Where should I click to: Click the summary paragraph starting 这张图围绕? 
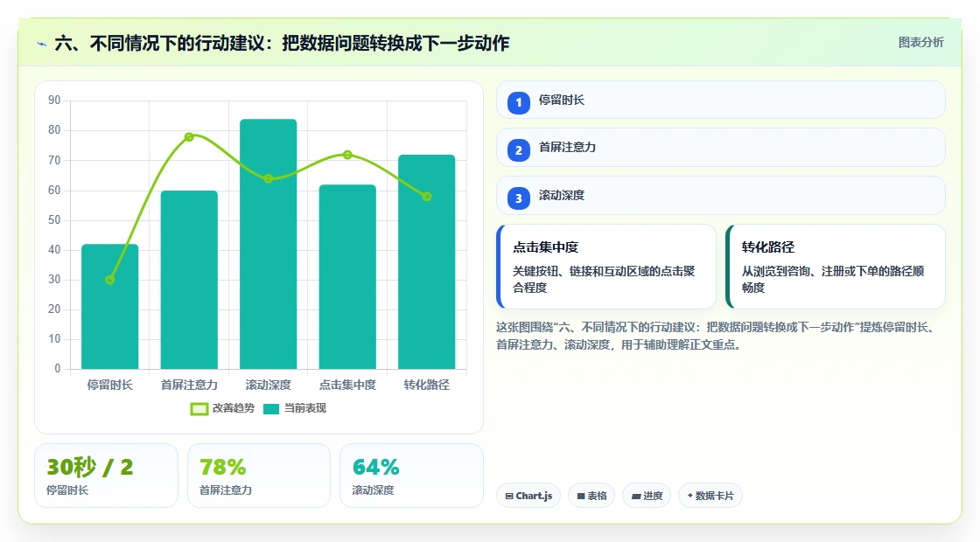(717, 336)
